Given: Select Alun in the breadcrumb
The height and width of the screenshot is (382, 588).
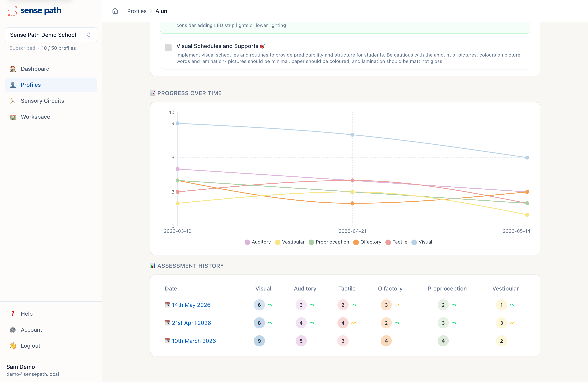Looking at the screenshot, I should pos(161,11).
